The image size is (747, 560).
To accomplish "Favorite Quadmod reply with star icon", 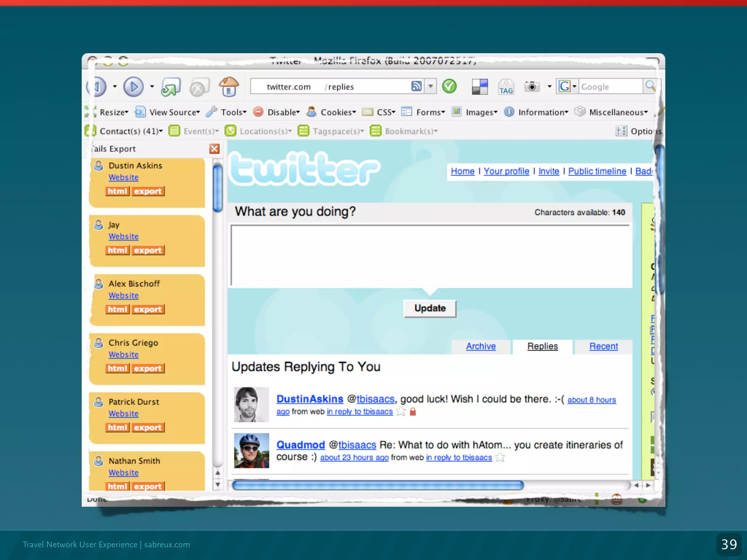I will 500,457.
